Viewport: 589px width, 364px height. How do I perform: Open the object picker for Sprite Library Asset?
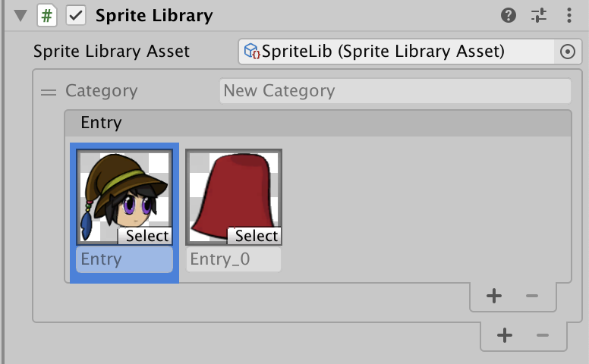[567, 52]
